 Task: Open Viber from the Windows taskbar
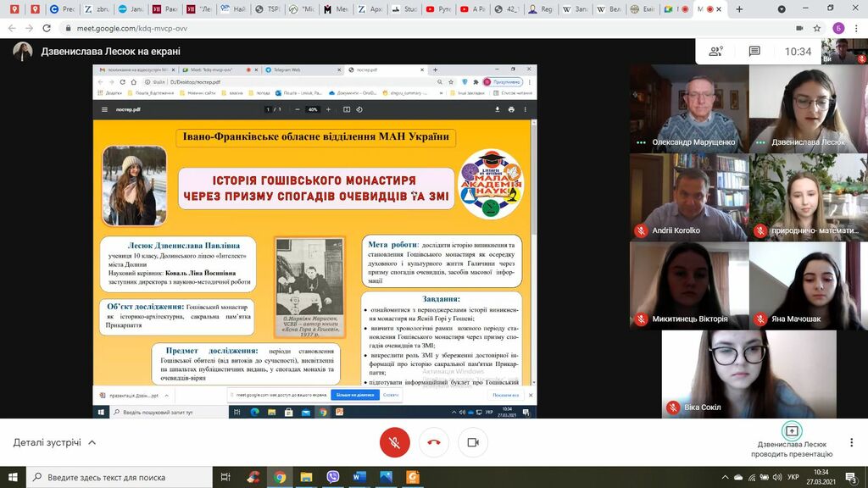tap(332, 477)
